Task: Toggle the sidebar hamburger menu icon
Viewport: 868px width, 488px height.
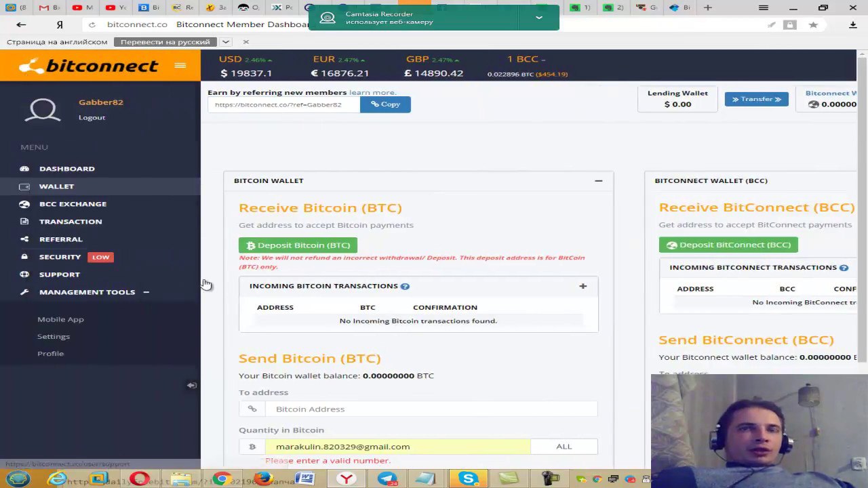Action: tap(180, 65)
